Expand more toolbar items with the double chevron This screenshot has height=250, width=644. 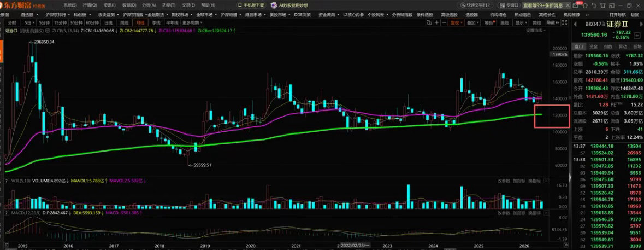pos(587,14)
